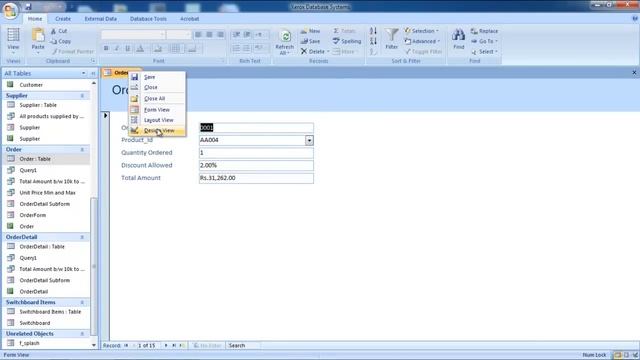Collapse the Order group
Viewport: 640px width, 360px height.
click(x=82, y=150)
